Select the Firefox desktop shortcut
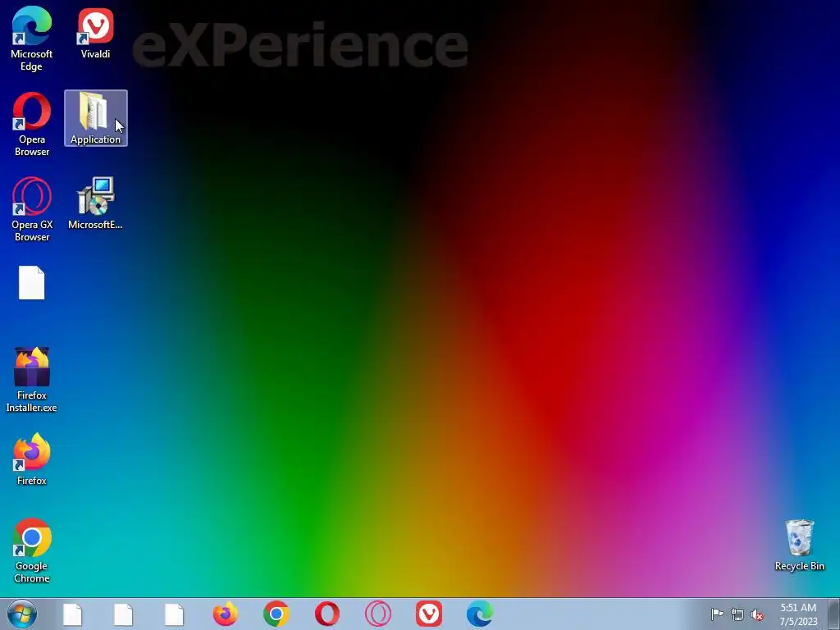Image resolution: width=840 pixels, height=630 pixels. 32,459
